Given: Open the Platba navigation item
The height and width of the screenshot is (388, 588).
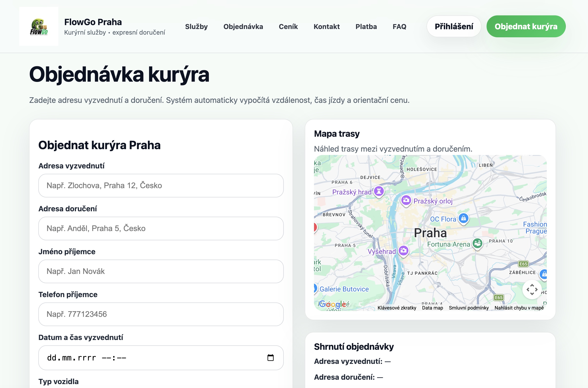Looking at the screenshot, I should point(366,27).
